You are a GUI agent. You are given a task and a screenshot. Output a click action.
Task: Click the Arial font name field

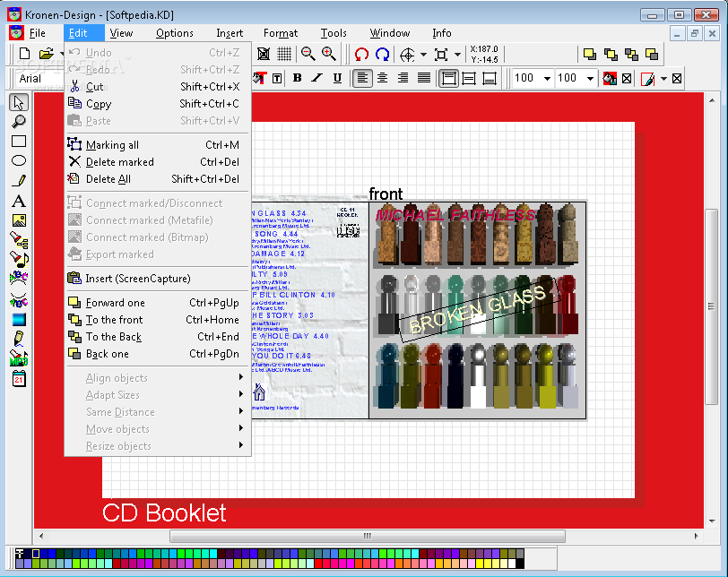pos(39,78)
